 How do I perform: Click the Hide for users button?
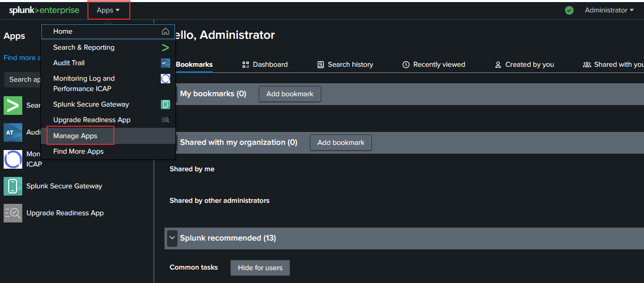(x=260, y=267)
